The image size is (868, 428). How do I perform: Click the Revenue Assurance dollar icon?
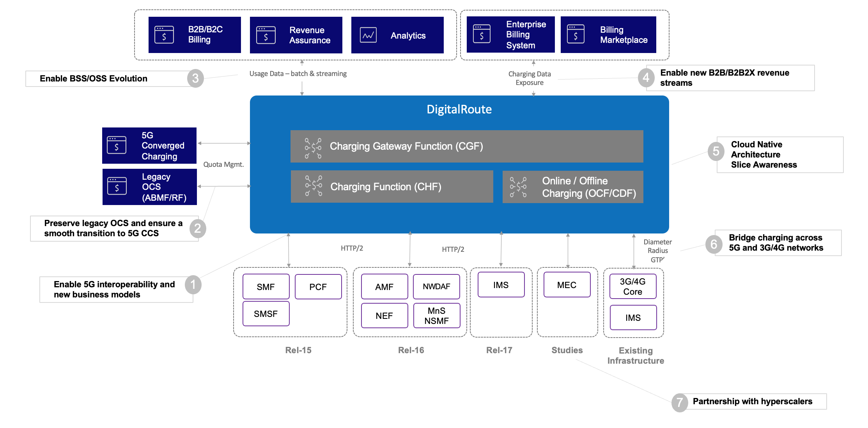click(x=266, y=35)
